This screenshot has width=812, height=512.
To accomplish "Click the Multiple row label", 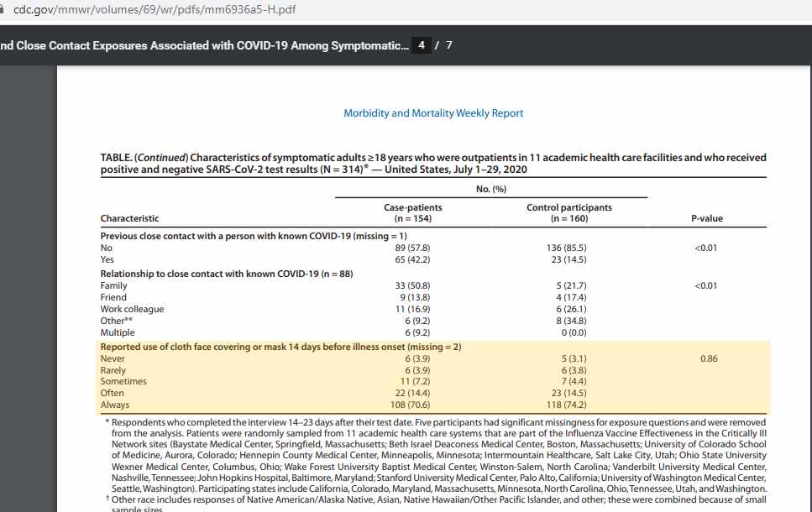I will pyautogui.click(x=118, y=332).
